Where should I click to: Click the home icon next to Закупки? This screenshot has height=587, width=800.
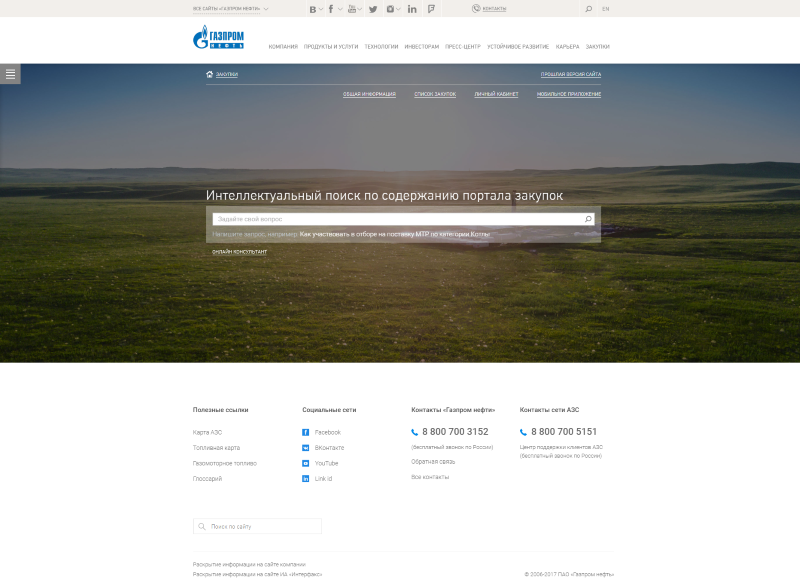click(x=209, y=74)
